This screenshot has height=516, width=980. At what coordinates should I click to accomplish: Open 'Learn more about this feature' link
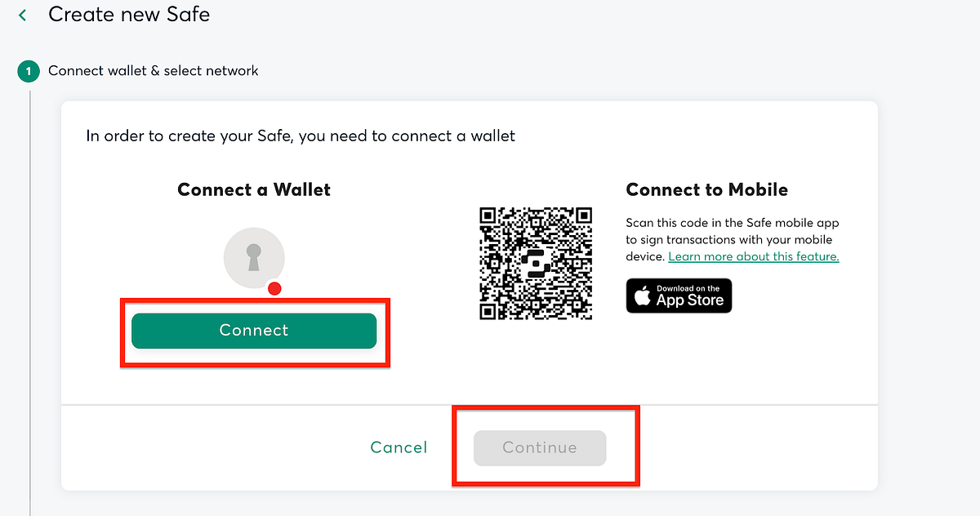coord(754,256)
